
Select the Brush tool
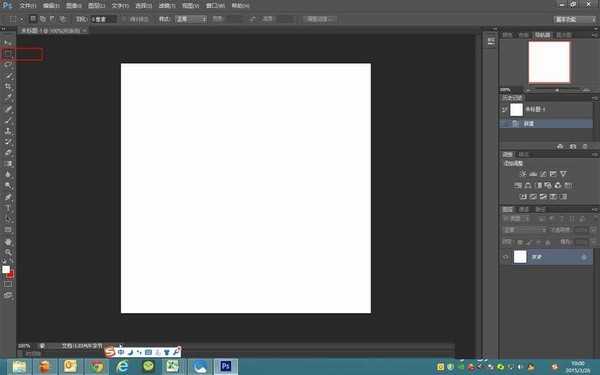point(8,120)
